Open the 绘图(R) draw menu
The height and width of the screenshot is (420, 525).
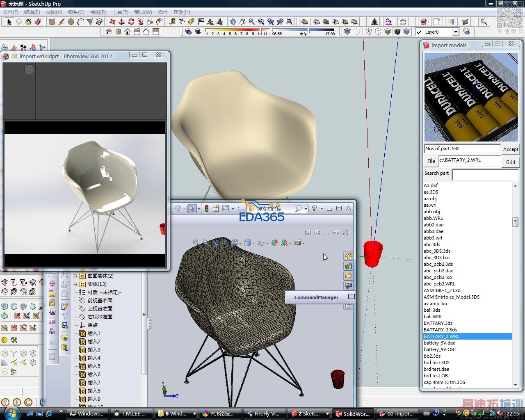[98, 12]
